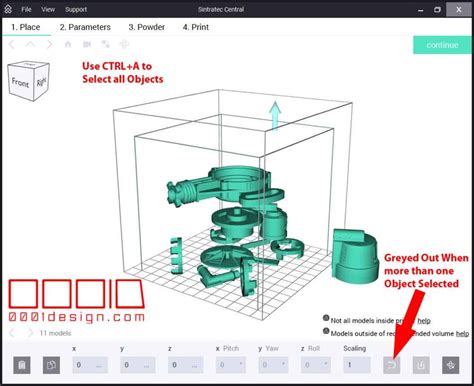This screenshot has height=386, width=474.
Task: Minimize the Sintratec Central window
Action: [x=421, y=10]
